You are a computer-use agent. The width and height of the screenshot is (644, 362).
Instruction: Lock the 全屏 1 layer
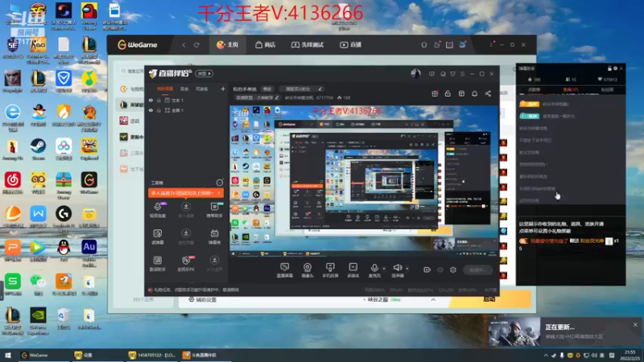pos(159,110)
